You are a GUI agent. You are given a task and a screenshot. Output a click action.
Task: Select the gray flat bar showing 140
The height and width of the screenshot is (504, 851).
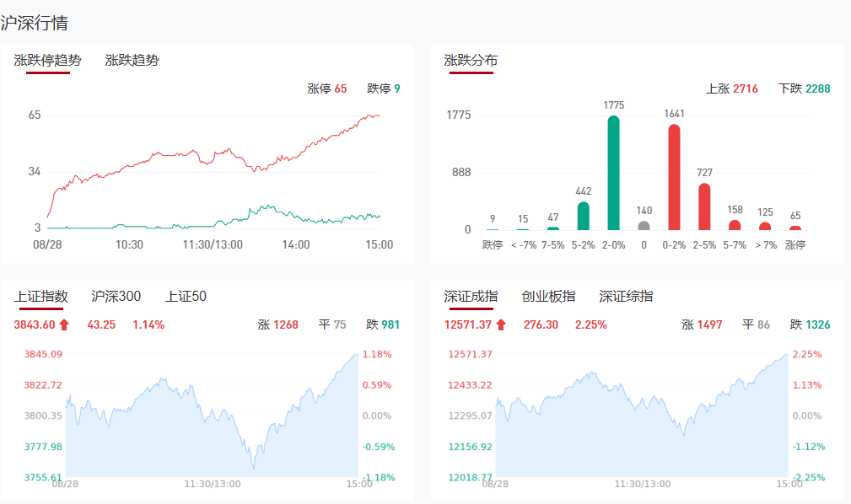click(x=644, y=226)
